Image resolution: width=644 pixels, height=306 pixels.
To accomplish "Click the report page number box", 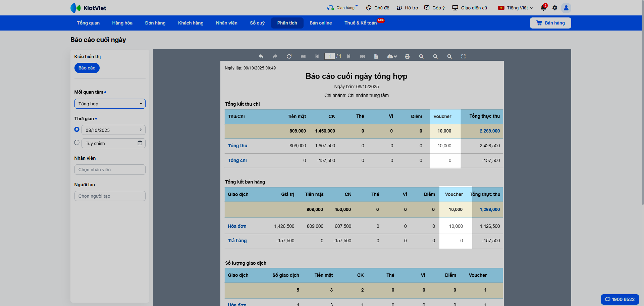I will point(330,56).
